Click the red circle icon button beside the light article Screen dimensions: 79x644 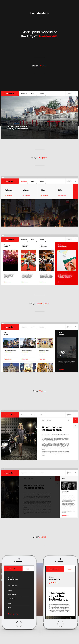point(75,420)
